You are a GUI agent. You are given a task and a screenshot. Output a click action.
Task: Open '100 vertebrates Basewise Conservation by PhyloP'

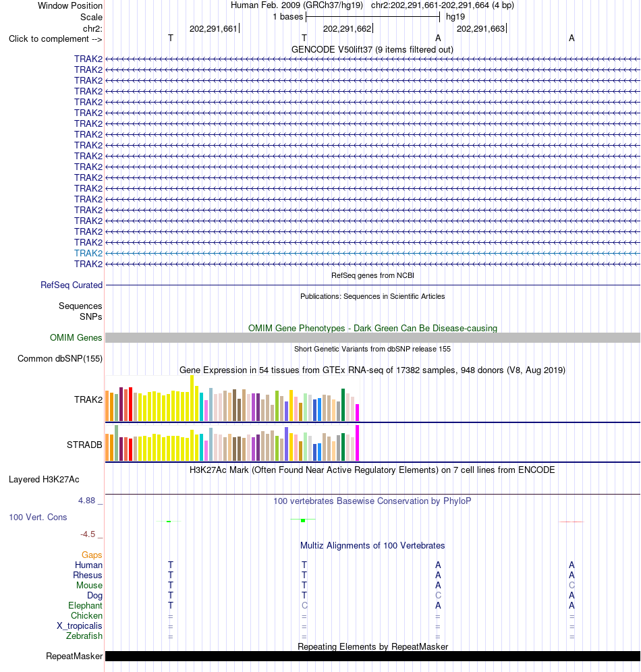coord(372,501)
